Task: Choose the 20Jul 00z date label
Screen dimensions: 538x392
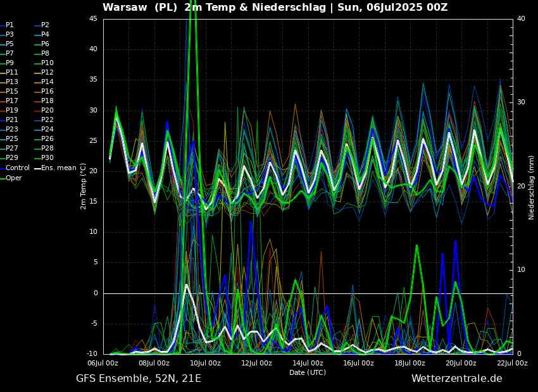Action: (461, 363)
